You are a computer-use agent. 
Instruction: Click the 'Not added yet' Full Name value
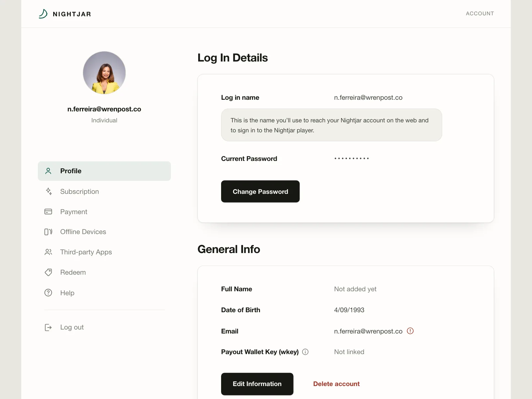point(355,289)
